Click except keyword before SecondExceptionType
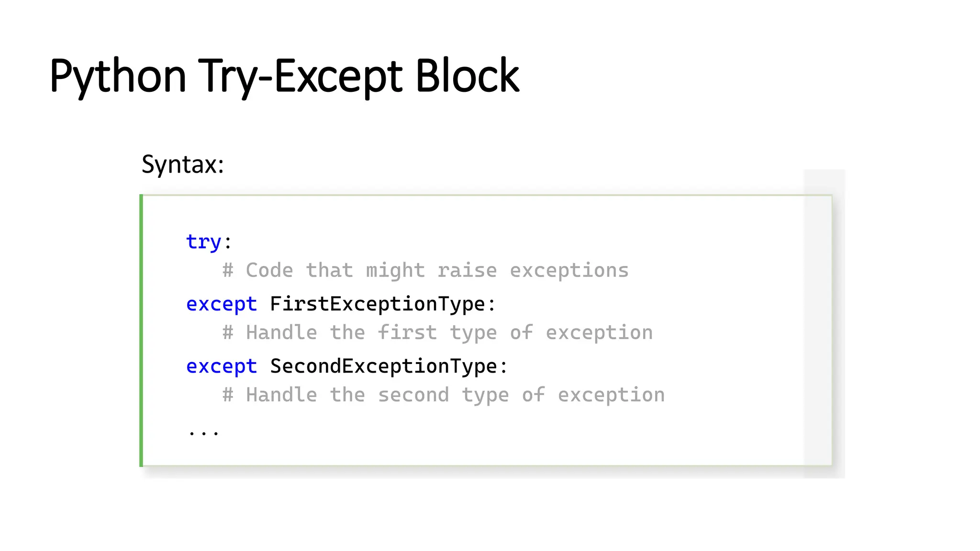 click(222, 366)
